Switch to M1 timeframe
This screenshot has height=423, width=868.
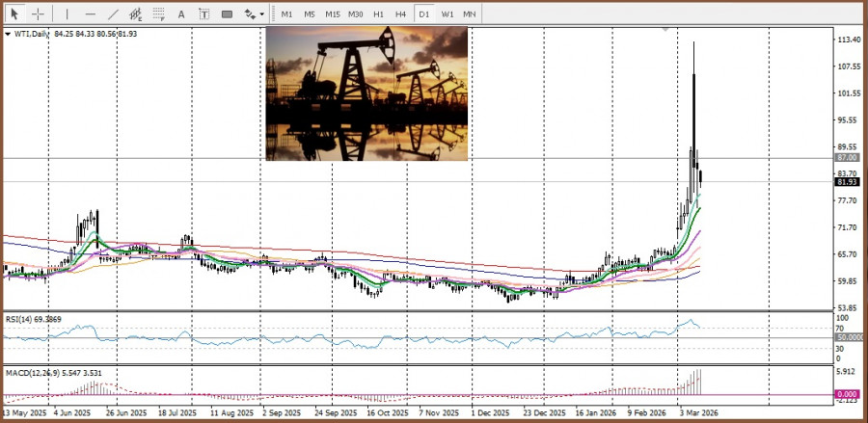pyautogui.click(x=286, y=14)
